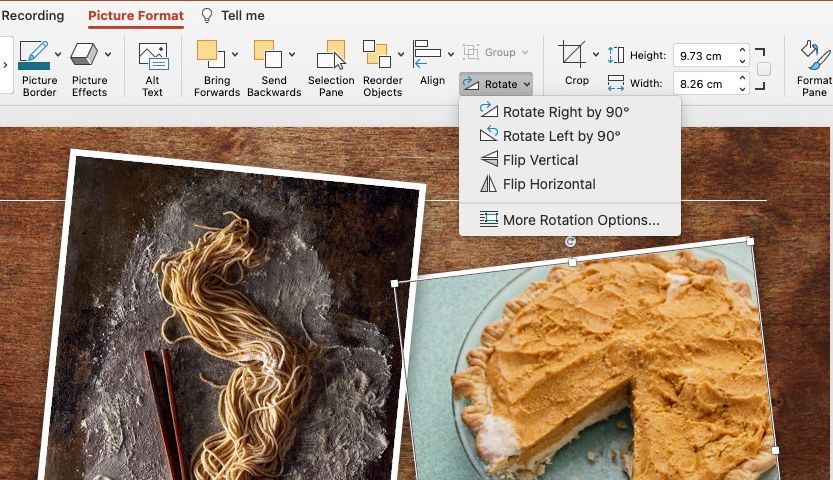Collapse the Rotate dropdown button
The image size is (833, 480).
[496, 85]
